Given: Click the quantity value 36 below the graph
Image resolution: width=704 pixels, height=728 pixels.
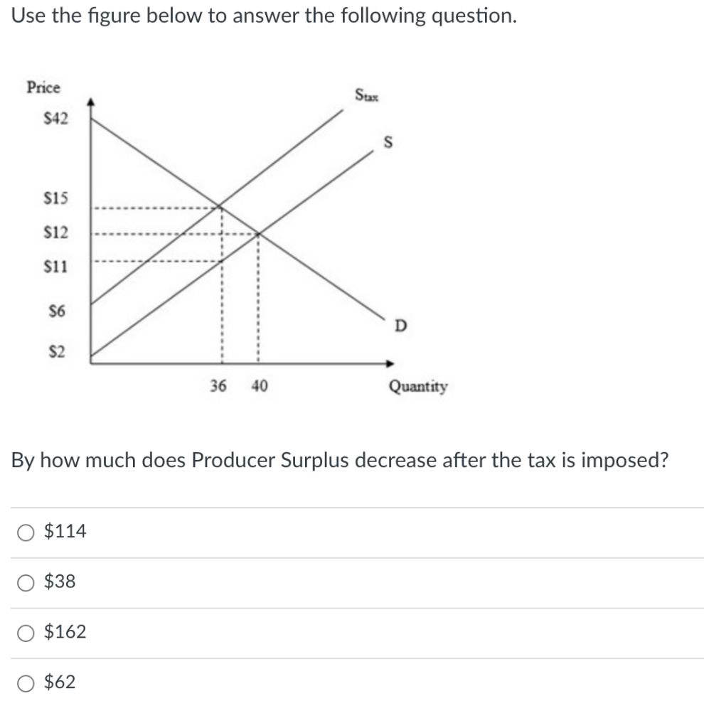Looking at the screenshot, I should [x=218, y=386].
